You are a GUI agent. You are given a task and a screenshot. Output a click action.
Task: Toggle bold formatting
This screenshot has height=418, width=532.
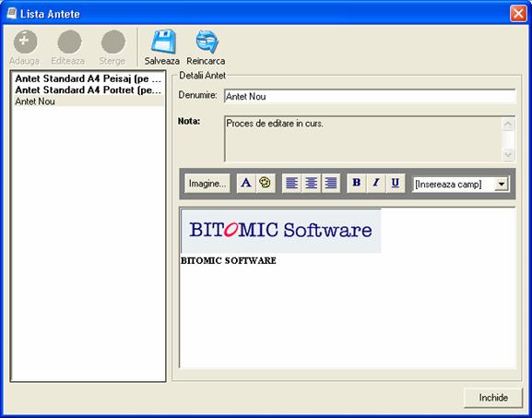356,183
